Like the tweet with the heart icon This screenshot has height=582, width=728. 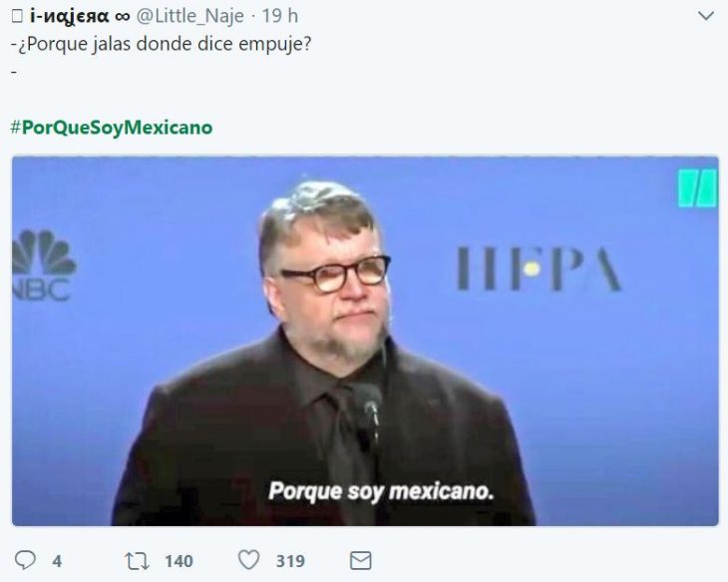click(x=249, y=560)
